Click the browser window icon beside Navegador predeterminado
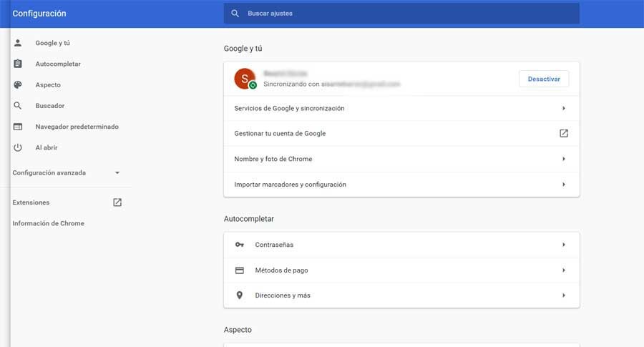 tap(18, 127)
